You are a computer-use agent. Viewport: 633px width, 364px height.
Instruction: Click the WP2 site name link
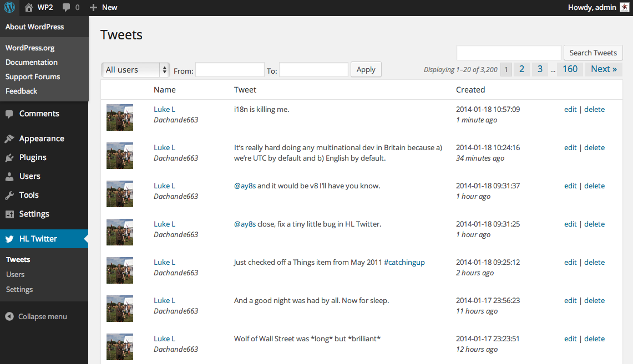pos(45,8)
